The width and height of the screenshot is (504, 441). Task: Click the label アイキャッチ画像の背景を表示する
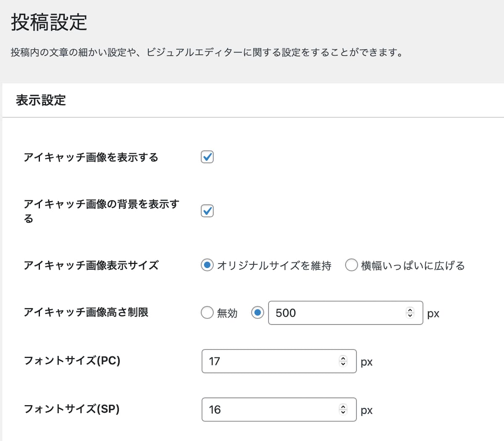tap(101, 211)
